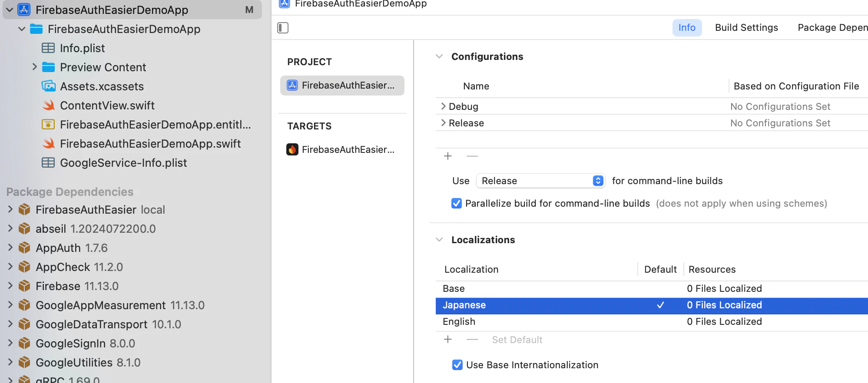
Task: Remove configuration using the minus icon
Action: 472,156
